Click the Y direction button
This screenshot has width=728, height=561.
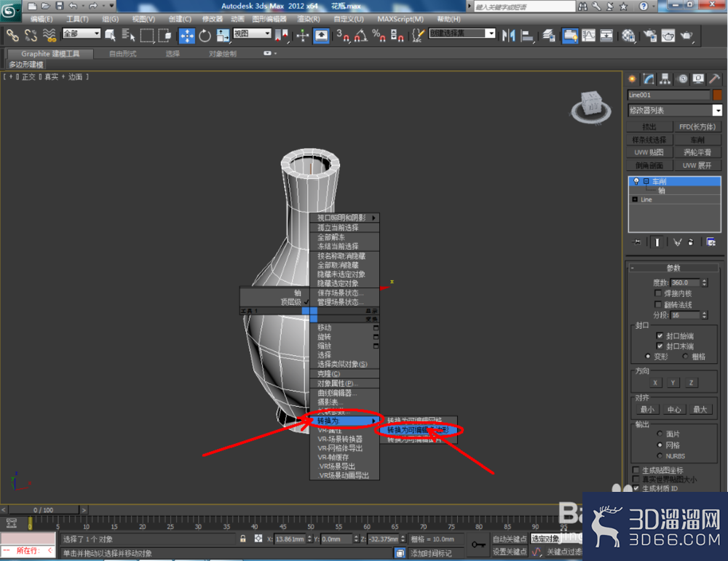click(673, 383)
